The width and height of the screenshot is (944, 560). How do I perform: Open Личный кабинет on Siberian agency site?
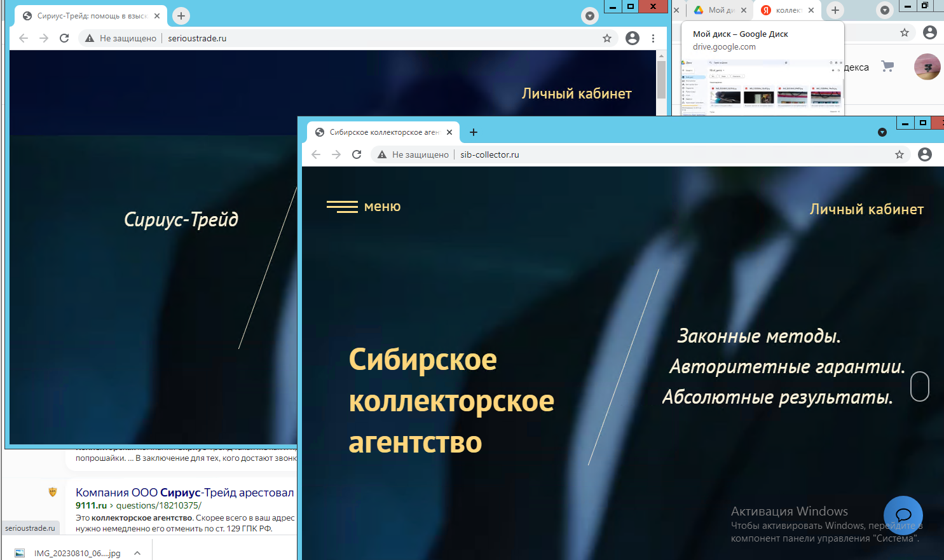(866, 209)
